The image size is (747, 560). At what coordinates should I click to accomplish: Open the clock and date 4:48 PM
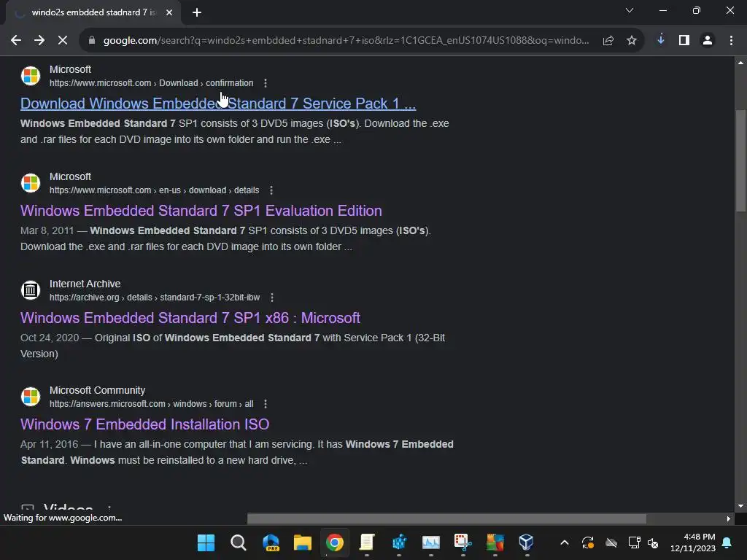(693, 542)
